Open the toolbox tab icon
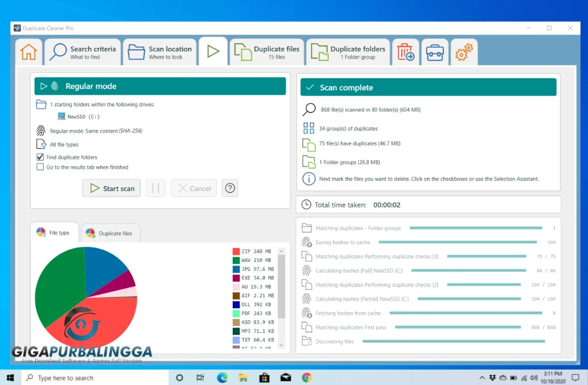This screenshot has height=385, width=588. click(435, 52)
